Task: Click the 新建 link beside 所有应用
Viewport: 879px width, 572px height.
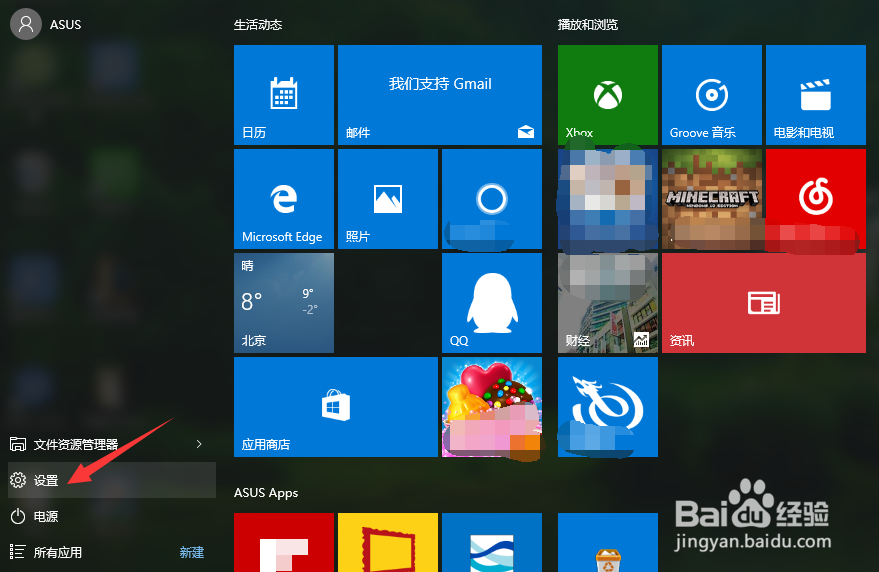Action: (192, 552)
